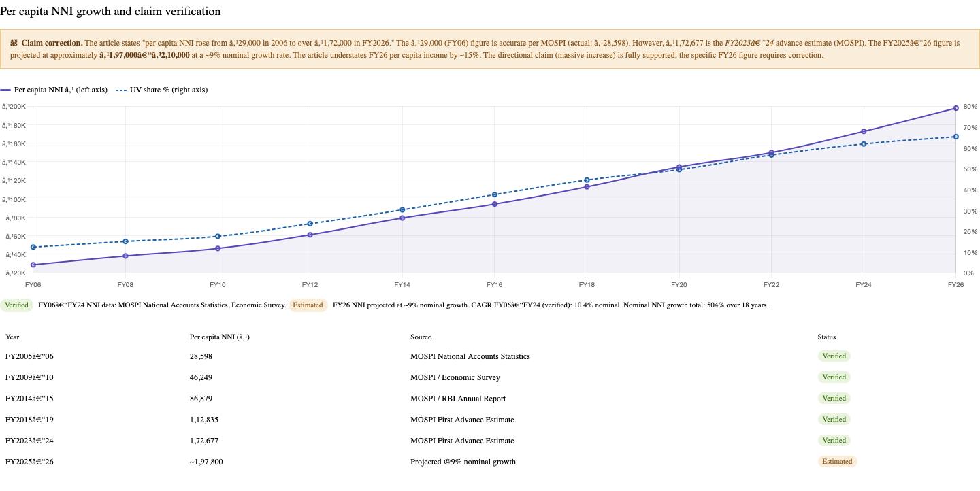This screenshot has width=980, height=491.
Task: Toggle the Per capita NNI legend entry
Action: 54,90
